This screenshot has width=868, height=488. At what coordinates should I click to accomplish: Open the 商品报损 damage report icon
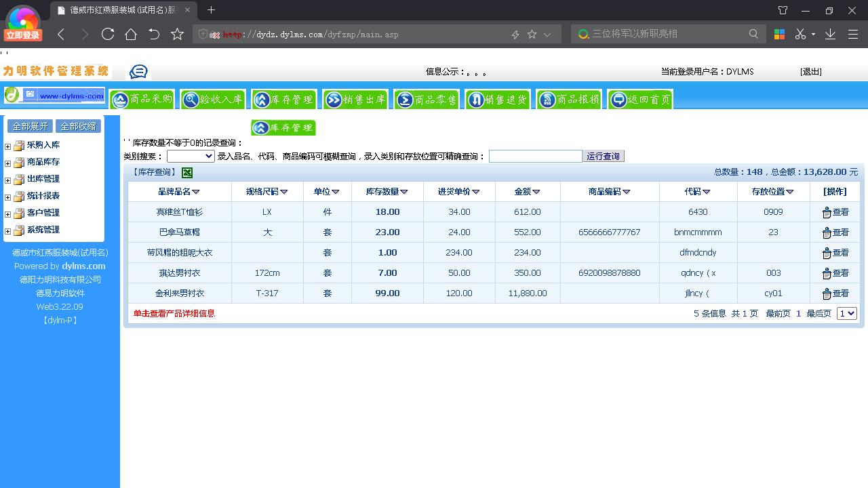pos(569,99)
